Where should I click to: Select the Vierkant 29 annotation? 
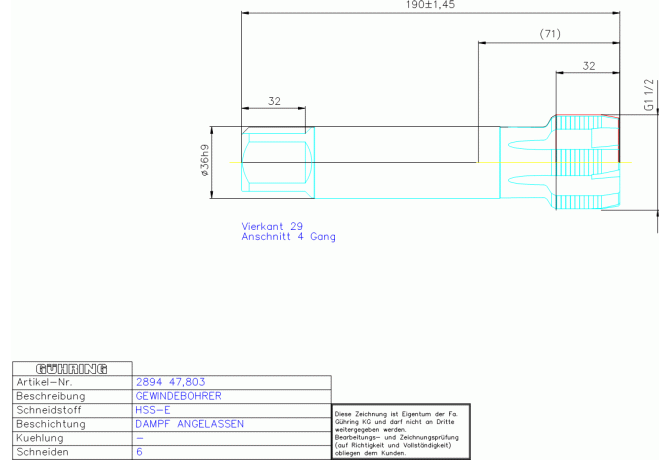coord(272,227)
